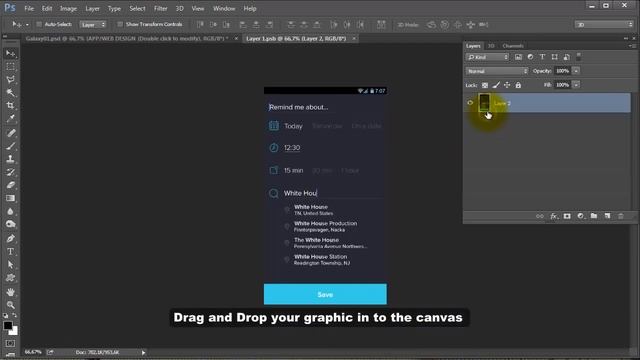Set the foreground color swatch
This screenshot has height=360, width=640.
click(8, 325)
